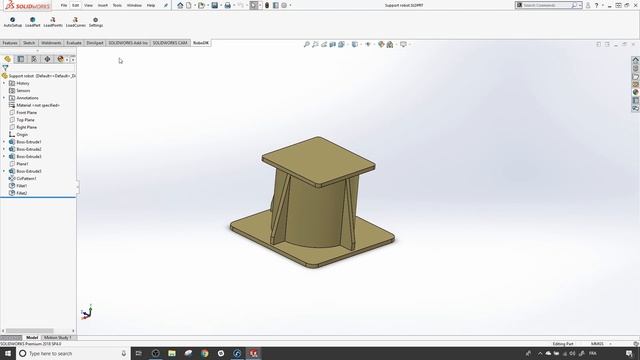640x360 pixels.
Task: Click the Windows Start button
Action: pos(8,353)
